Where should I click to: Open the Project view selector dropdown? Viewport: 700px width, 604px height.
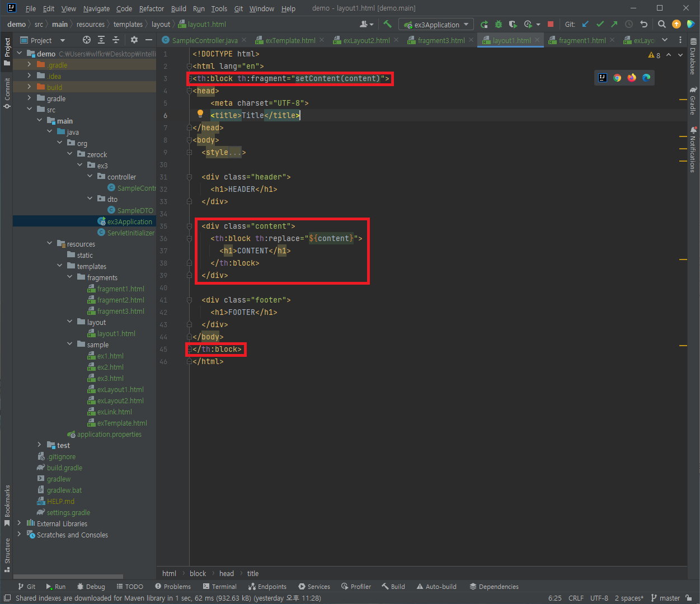[x=43, y=40]
